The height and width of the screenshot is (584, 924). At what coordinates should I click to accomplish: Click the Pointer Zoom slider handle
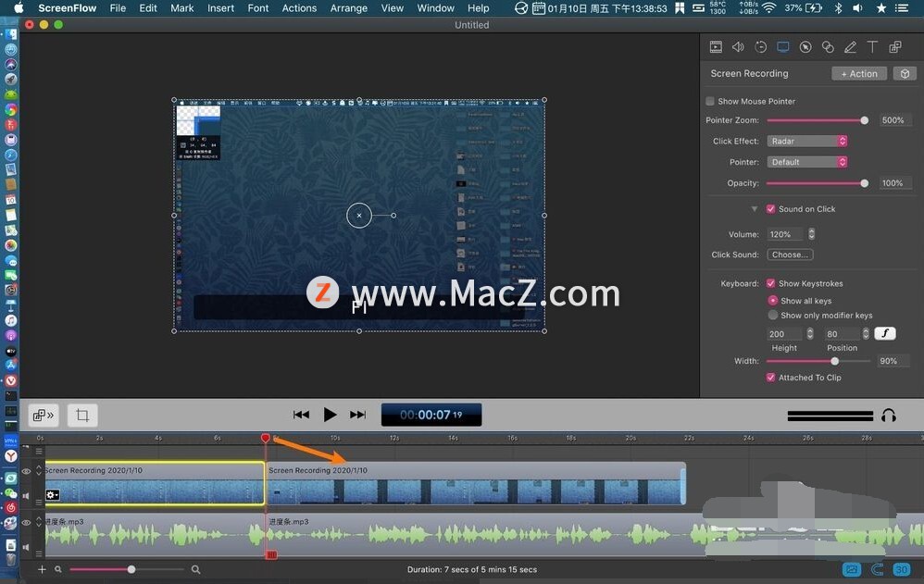864,120
